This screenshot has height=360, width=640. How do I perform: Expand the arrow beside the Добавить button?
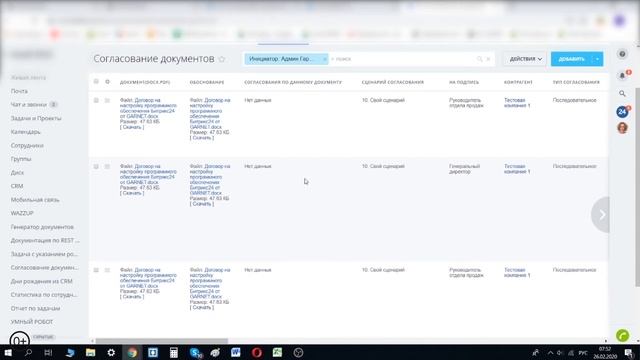coord(598,59)
